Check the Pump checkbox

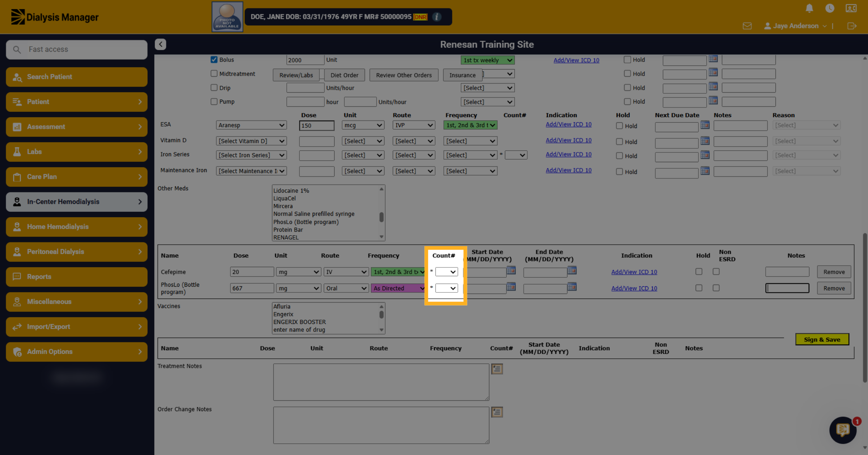pos(214,102)
